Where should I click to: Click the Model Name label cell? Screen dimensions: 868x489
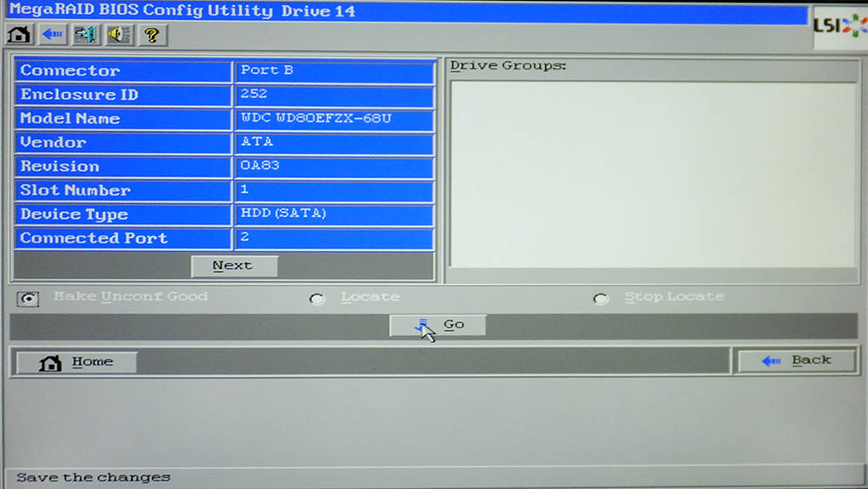[123, 118]
